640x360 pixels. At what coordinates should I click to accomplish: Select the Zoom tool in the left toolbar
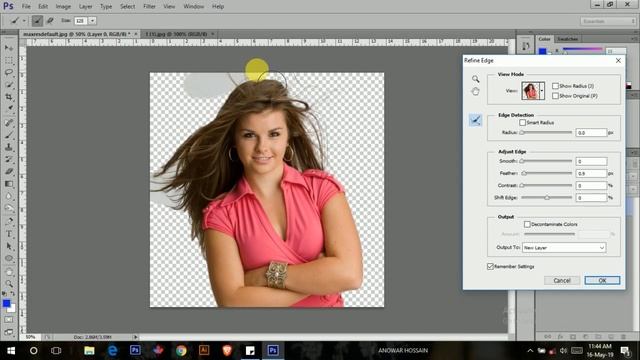coord(9,284)
